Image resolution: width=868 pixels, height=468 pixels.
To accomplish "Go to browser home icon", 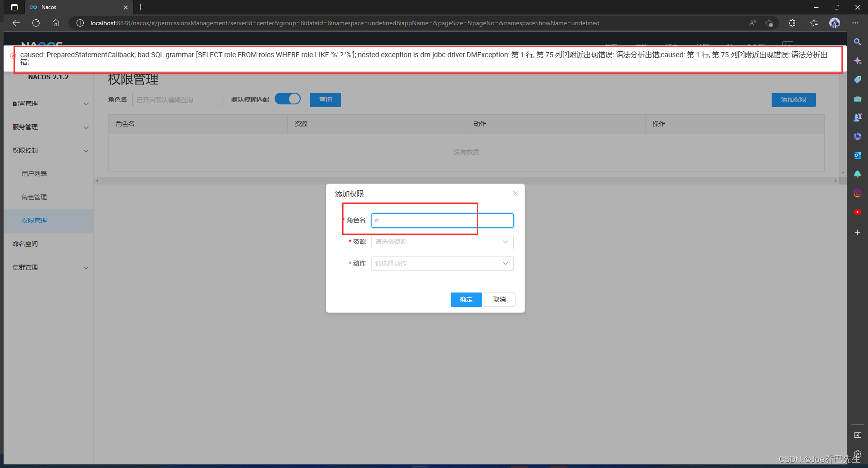I will click(56, 23).
